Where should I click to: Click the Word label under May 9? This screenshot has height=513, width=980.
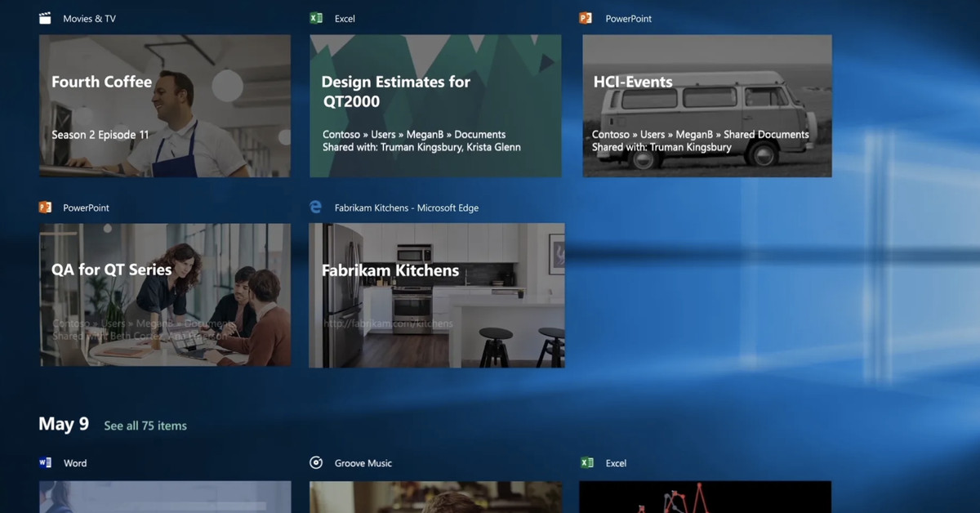tap(75, 463)
